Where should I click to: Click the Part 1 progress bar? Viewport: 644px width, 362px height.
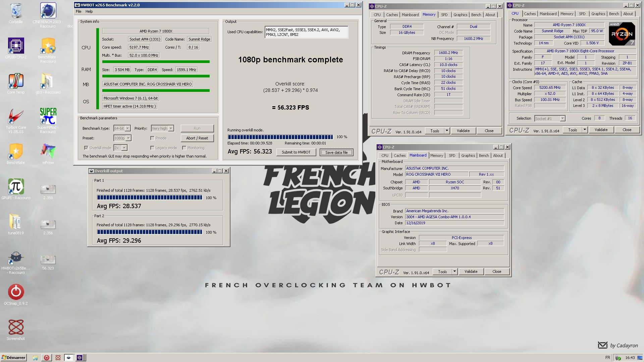tap(150, 198)
